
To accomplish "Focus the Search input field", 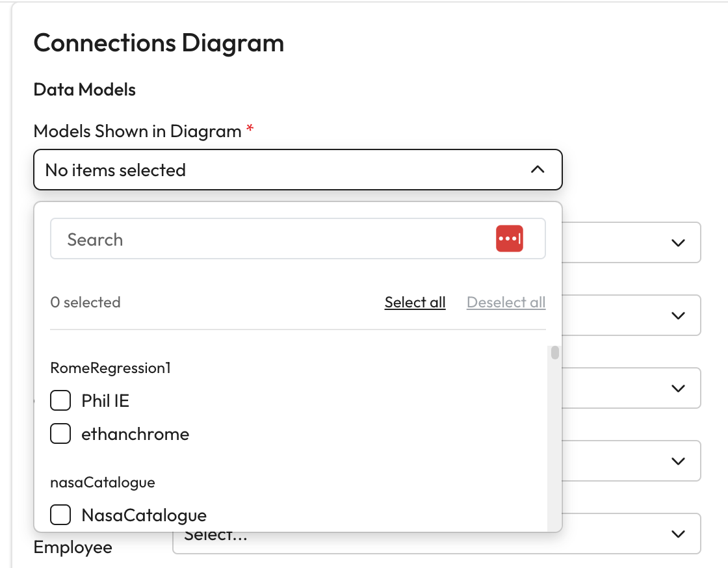I will (x=273, y=239).
